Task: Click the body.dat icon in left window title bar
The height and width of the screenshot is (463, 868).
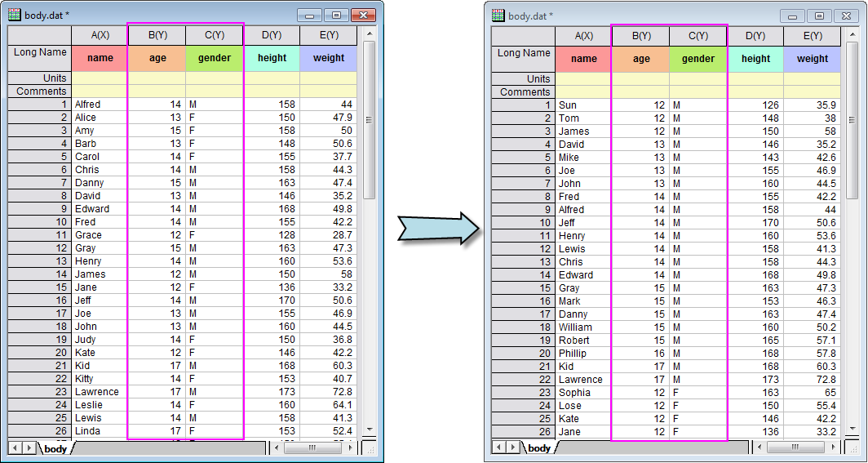Action: (x=15, y=15)
